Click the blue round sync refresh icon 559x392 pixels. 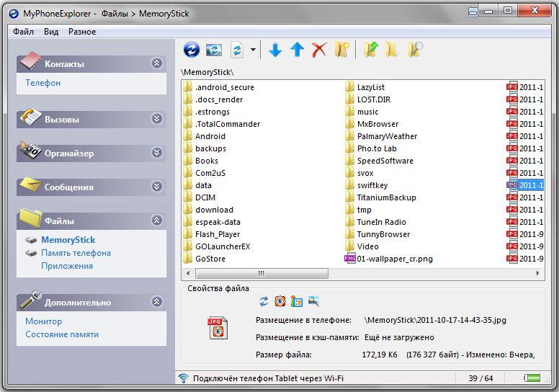(192, 49)
